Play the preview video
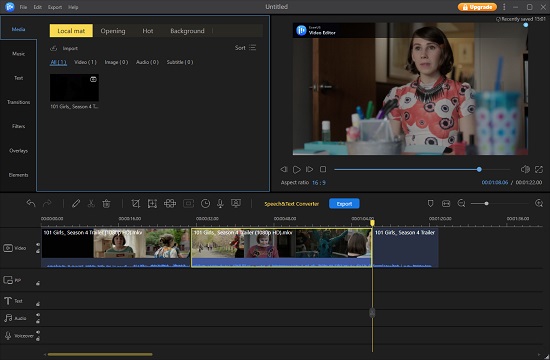550x360 pixels. coord(296,169)
